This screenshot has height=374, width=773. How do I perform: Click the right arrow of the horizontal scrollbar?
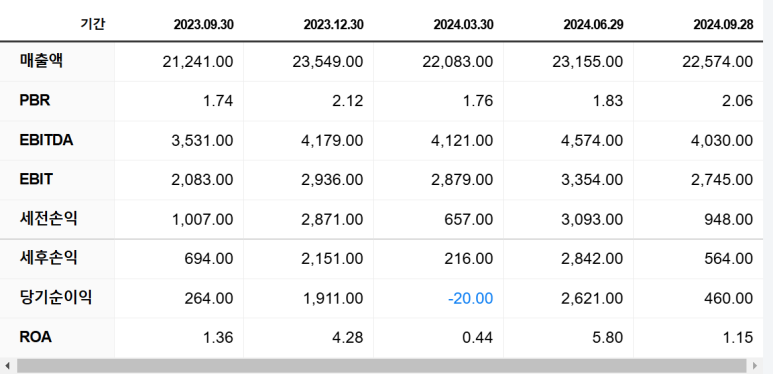click(x=754, y=366)
